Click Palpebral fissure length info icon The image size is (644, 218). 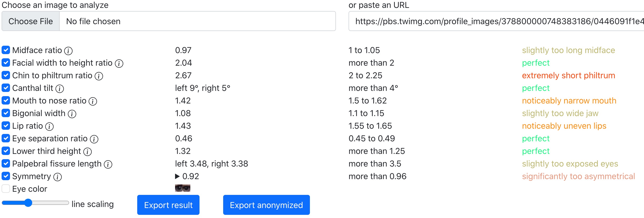click(108, 164)
